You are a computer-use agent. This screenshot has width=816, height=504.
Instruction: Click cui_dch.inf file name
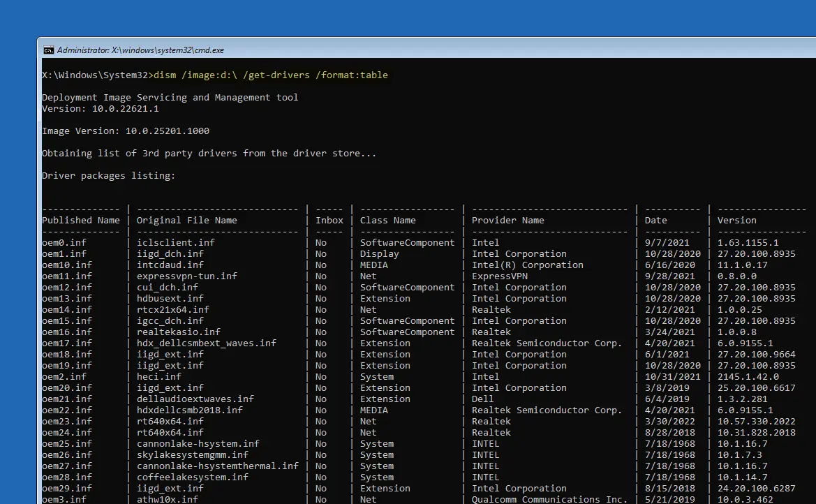[x=167, y=288]
